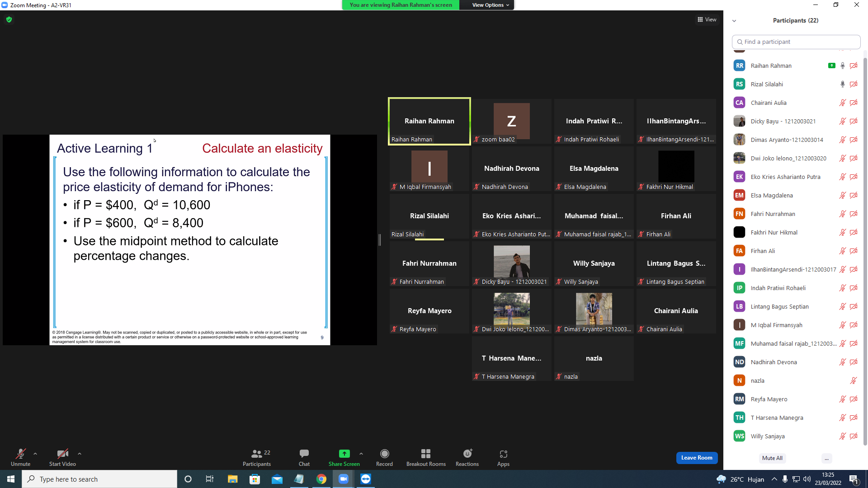This screenshot has height=488, width=868.
Task: Focus the Find a participant field
Action: [x=796, y=42]
